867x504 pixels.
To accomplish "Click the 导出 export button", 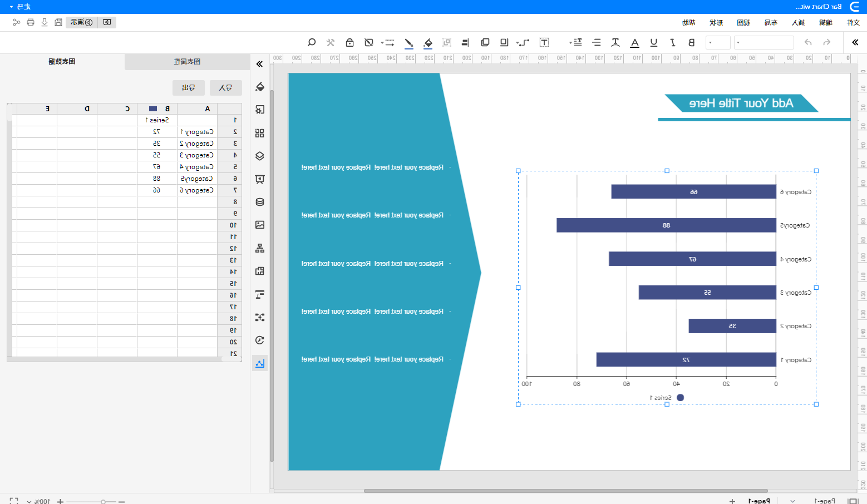I will click(x=189, y=88).
